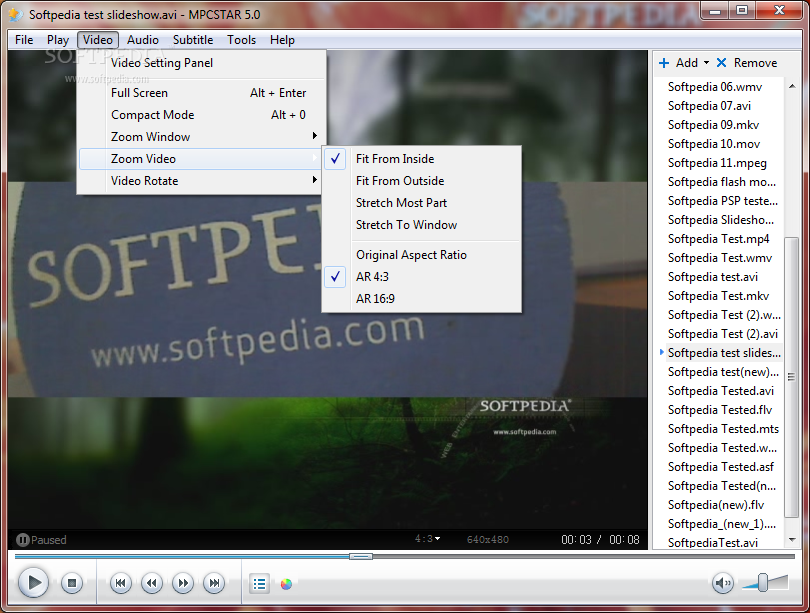The height and width of the screenshot is (613, 810).
Task: Select SoftpediaTest.avi in playlist
Action: pos(713,543)
